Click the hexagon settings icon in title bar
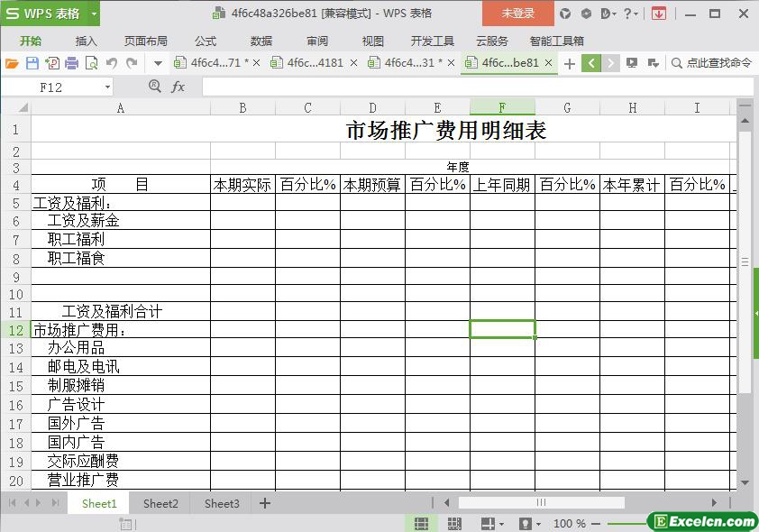This screenshot has height=532, width=759. tap(586, 14)
